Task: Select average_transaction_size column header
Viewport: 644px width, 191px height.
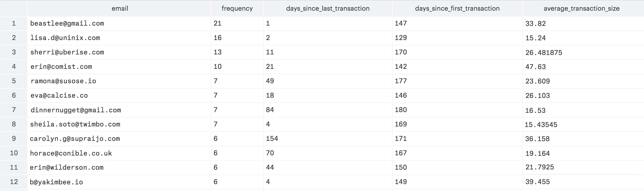Action: (x=581, y=9)
